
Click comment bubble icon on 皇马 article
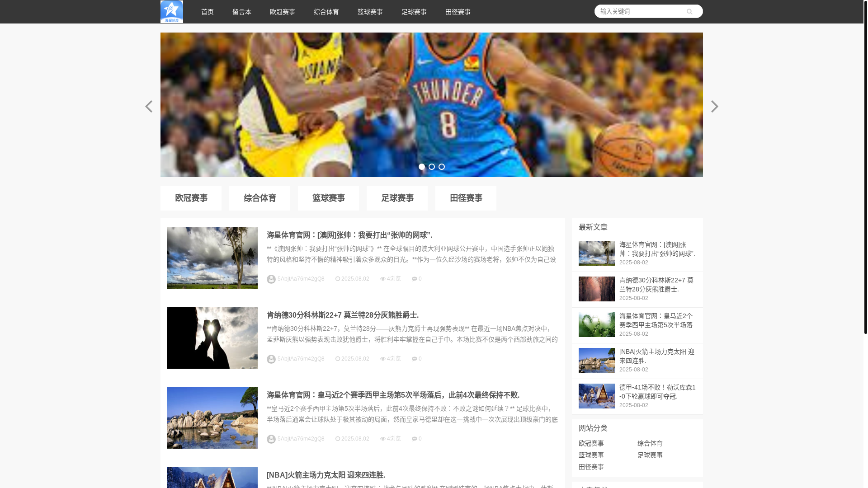414,439
